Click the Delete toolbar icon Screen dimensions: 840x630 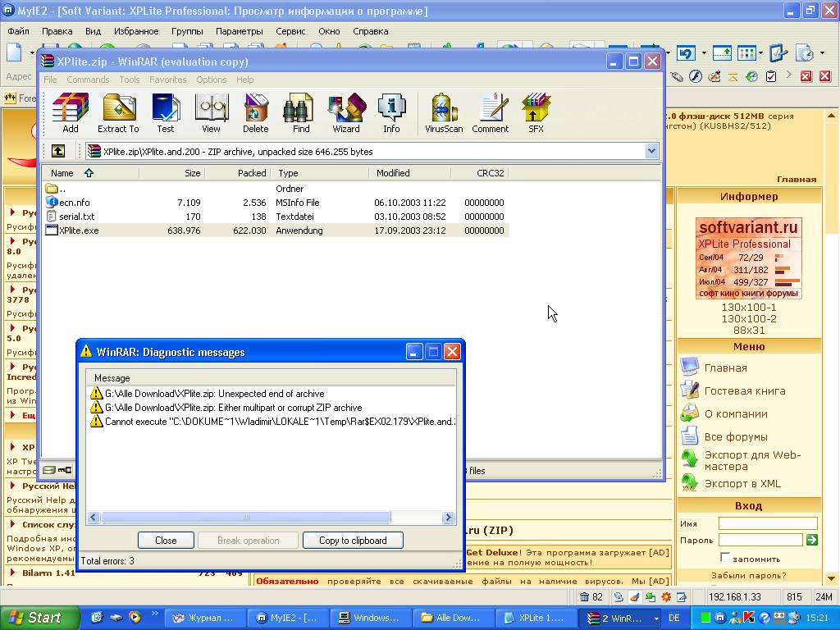click(x=256, y=113)
